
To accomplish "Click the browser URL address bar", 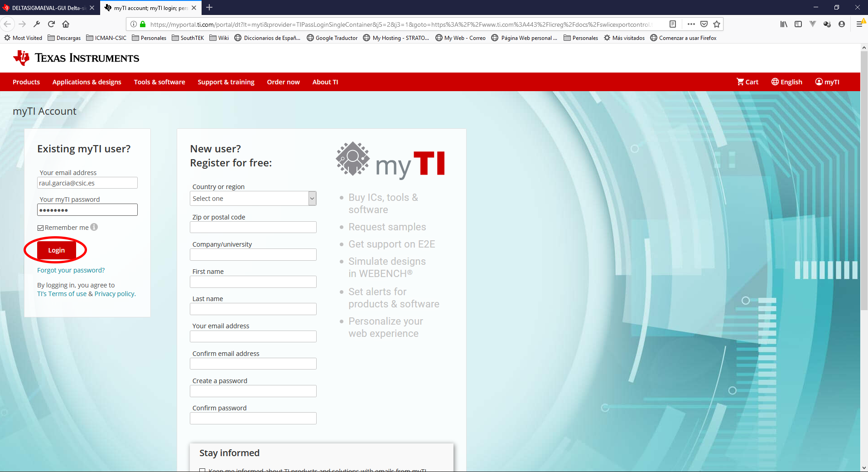I will tap(400, 24).
